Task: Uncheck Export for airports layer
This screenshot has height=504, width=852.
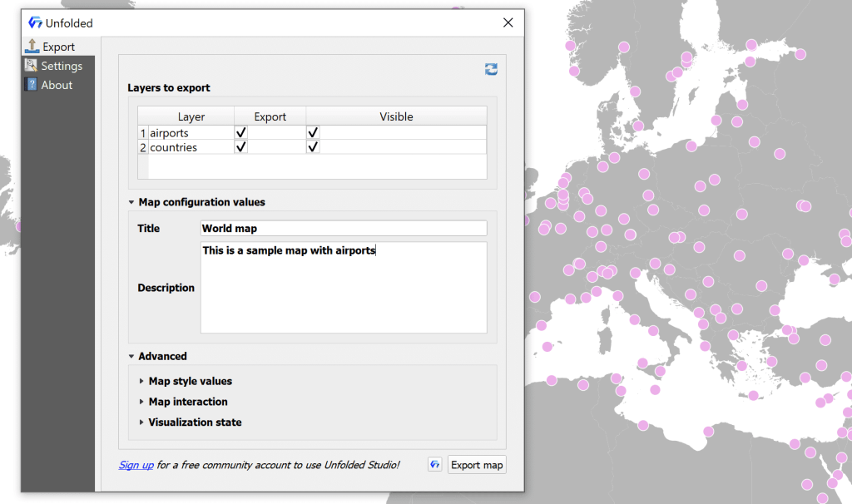Action: coord(240,132)
